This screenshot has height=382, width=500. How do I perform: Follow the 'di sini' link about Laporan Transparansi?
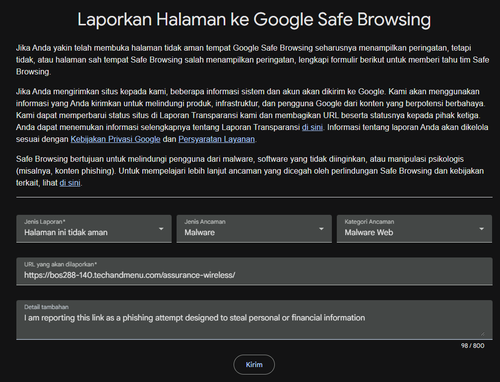click(312, 127)
